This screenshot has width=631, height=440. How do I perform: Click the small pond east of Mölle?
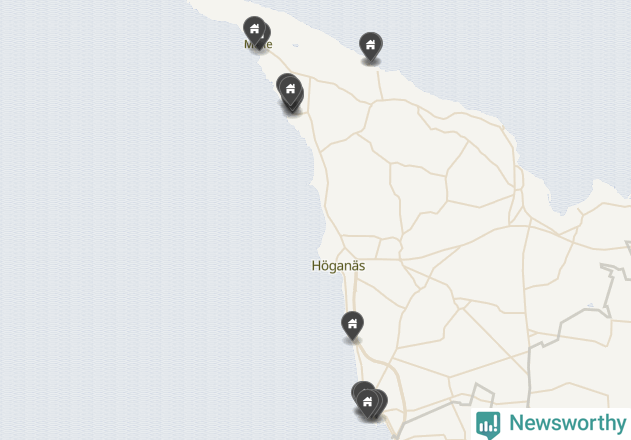click(x=295, y=45)
